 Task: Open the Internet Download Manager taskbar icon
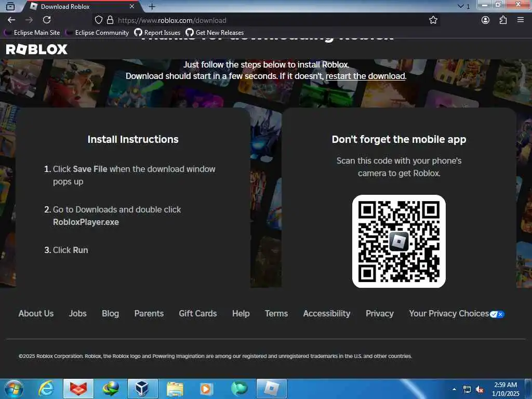(111, 389)
